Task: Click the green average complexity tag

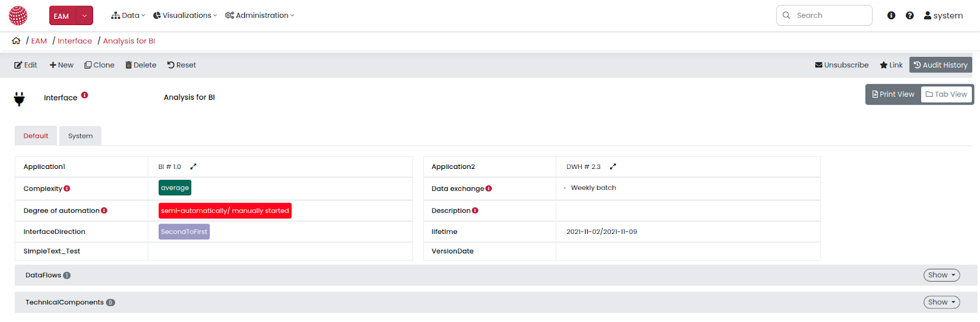Action: (175, 188)
